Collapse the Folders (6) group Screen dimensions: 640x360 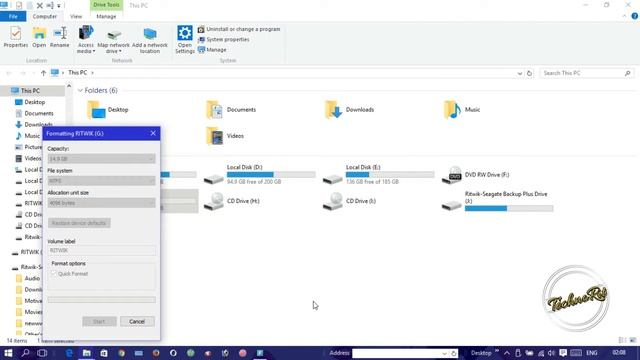80,90
